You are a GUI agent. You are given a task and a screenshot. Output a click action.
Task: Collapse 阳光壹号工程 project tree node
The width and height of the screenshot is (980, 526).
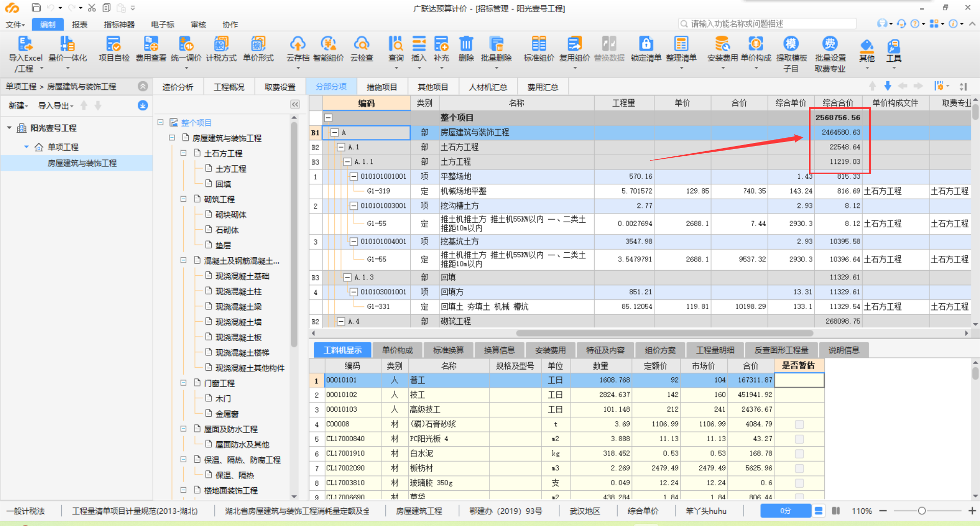(x=9, y=128)
